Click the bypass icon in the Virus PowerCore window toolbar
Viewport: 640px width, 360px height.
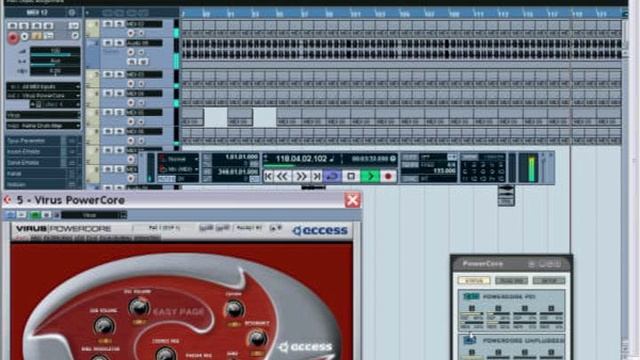point(10,215)
